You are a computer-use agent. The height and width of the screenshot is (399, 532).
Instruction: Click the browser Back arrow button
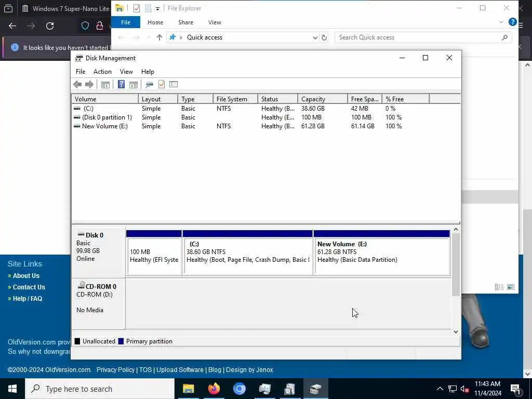(12, 26)
